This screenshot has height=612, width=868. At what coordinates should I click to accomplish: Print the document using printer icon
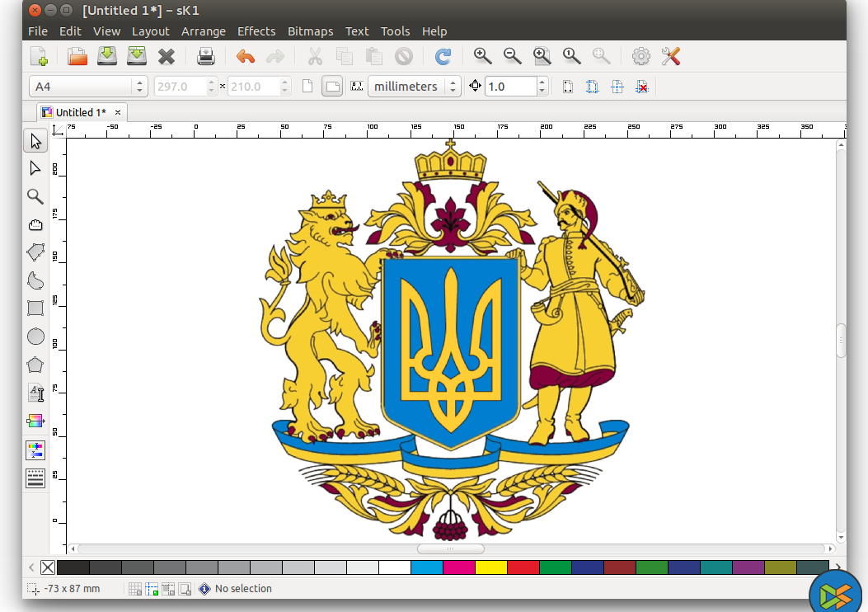[206, 57]
